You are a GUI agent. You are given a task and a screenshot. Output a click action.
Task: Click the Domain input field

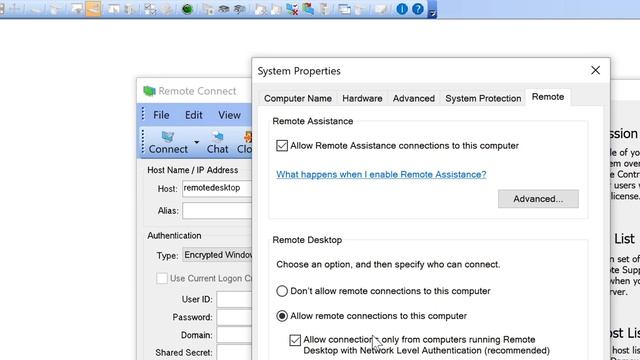(x=234, y=335)
